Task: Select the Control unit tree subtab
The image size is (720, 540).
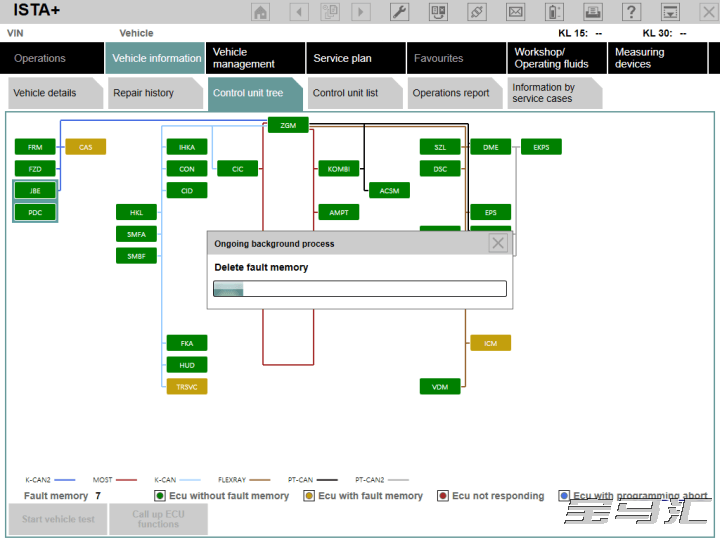Action: coord(255,93)
